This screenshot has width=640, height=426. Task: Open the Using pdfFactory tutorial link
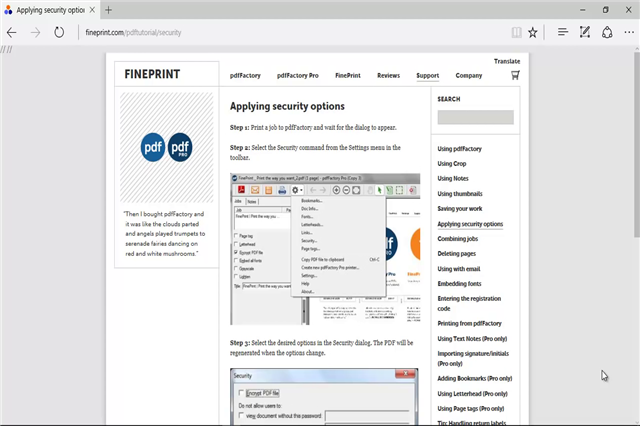[460, 149]
